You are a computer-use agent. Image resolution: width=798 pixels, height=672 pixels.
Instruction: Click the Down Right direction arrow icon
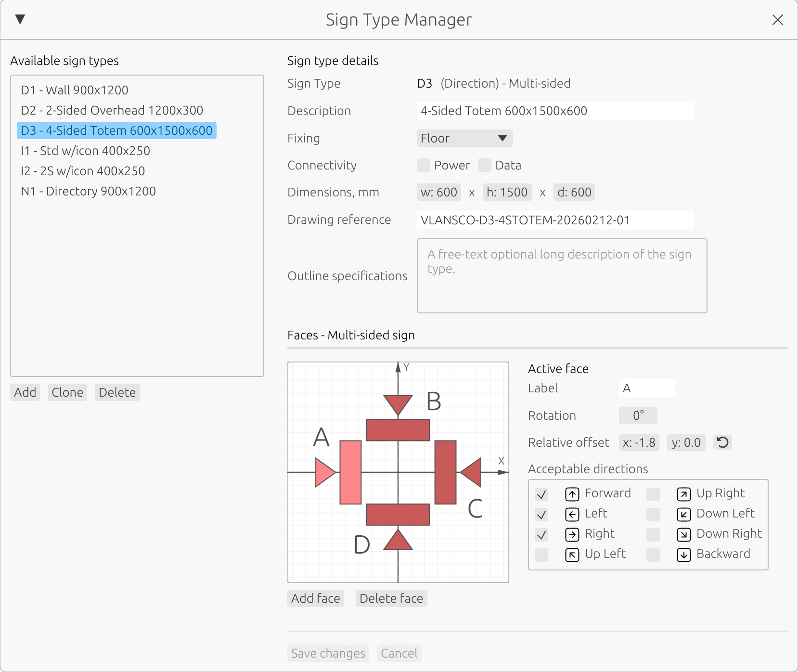684,534
